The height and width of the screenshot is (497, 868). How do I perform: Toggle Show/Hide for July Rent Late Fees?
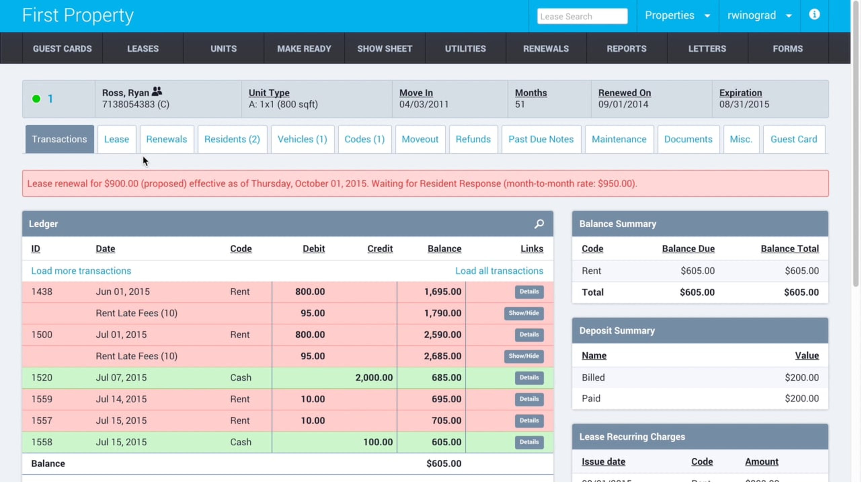click(523, 356)
